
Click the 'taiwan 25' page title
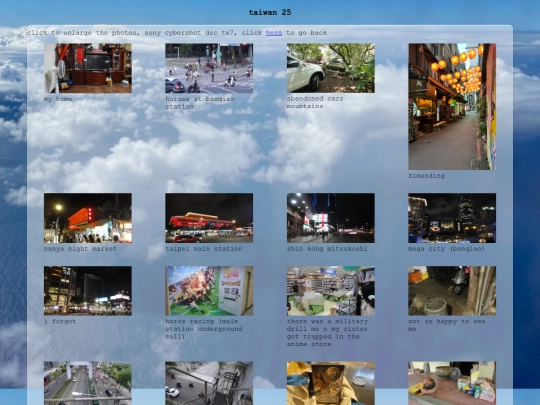click(270, 12)
